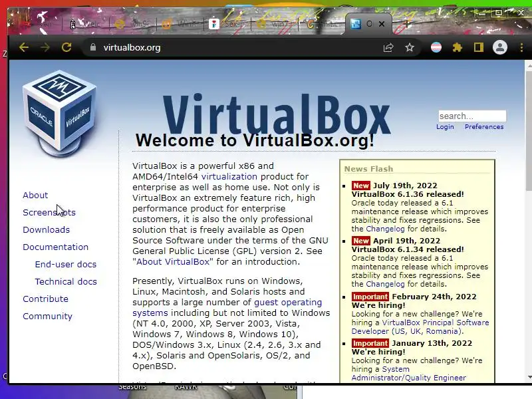Open the Community sidebar link
This screenshot has width=532, height=399.
pyautogui.click(x=47, y=317)
